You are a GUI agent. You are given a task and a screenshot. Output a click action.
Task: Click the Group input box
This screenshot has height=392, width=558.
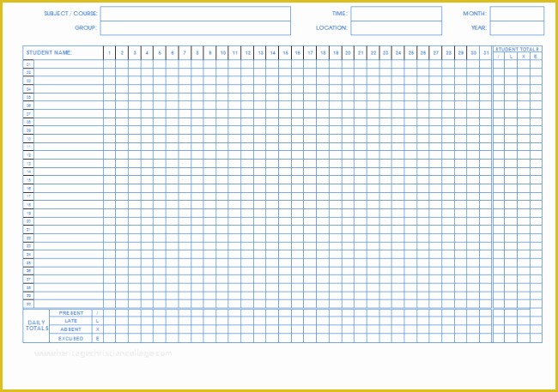196,27
